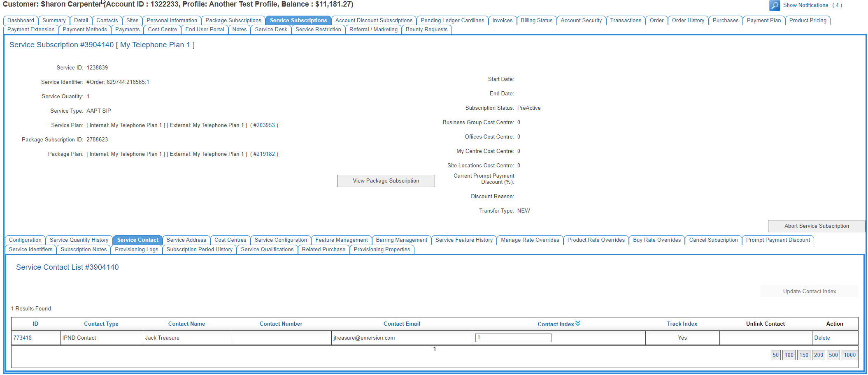Screen dimensions: 868x375
Task: Open contact ID 773418
Action: pos(23,338)
